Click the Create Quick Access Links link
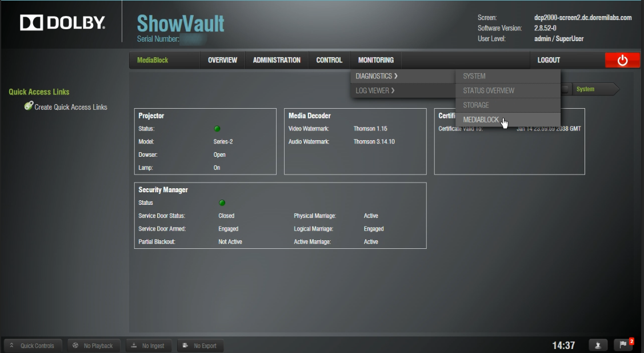The image size is (644, 353). tap(71, 107)
